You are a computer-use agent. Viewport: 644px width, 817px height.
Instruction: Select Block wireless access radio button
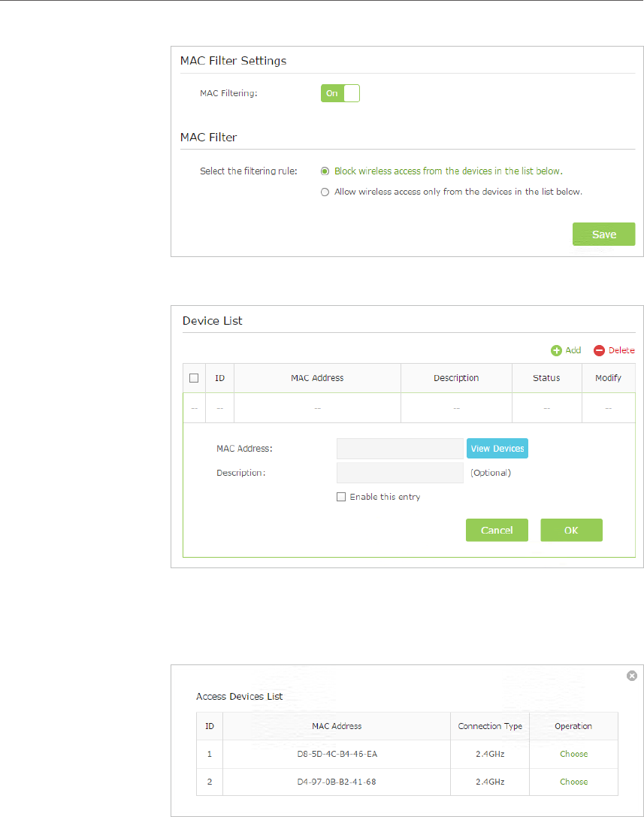(325, 171)
